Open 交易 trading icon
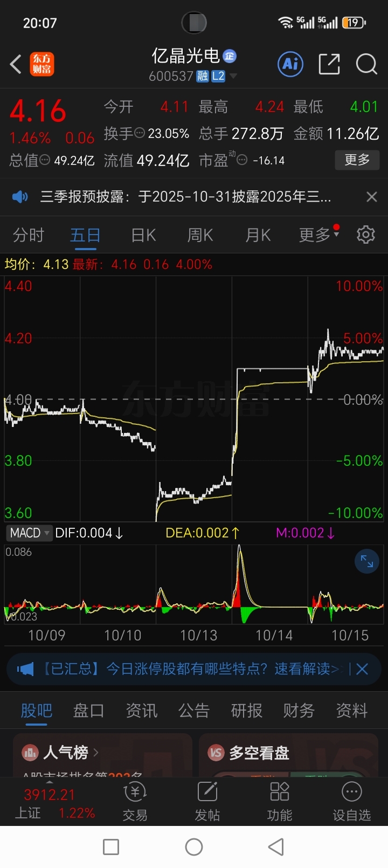 [135, 802]
